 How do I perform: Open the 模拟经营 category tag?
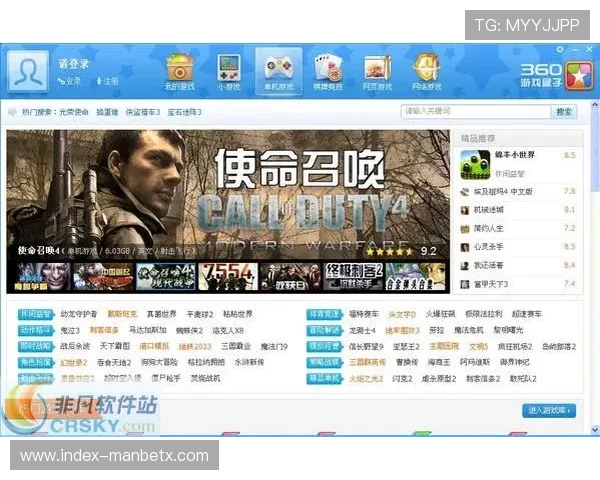pyautogui.click(x=324, y=346)
